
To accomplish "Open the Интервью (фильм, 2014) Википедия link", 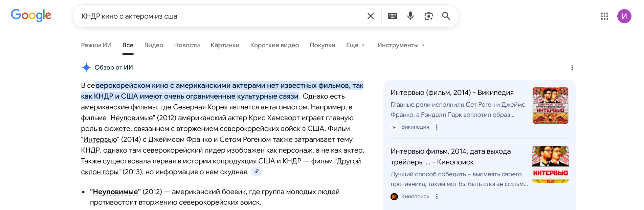I will 452,93.
